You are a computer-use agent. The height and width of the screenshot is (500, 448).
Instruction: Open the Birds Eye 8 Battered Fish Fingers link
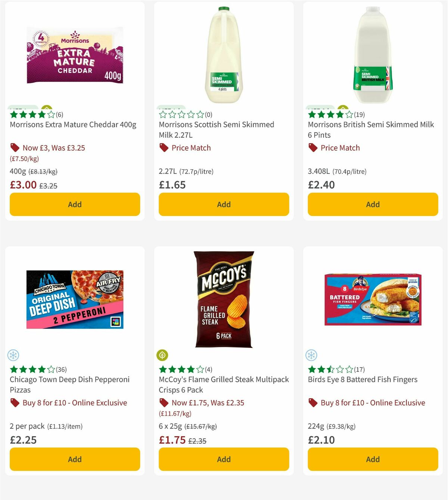(x=363, y=379)
